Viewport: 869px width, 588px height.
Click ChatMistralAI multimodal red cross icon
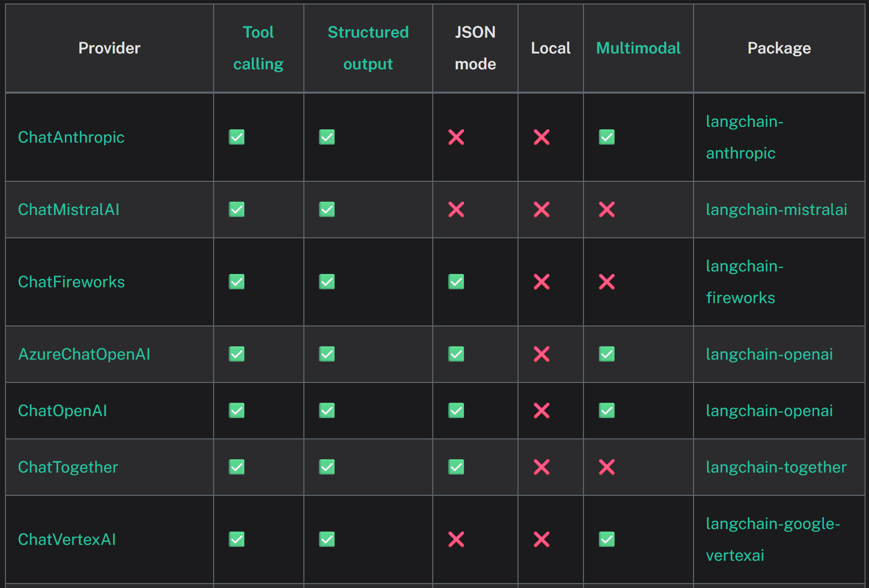click(607, 210)
